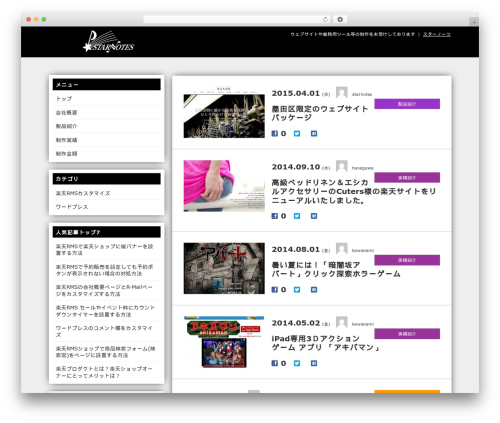The width and height of the screenshot is (500, 423).
Task: Click purple tag on 2014.08.01 post
Action: 407,260
